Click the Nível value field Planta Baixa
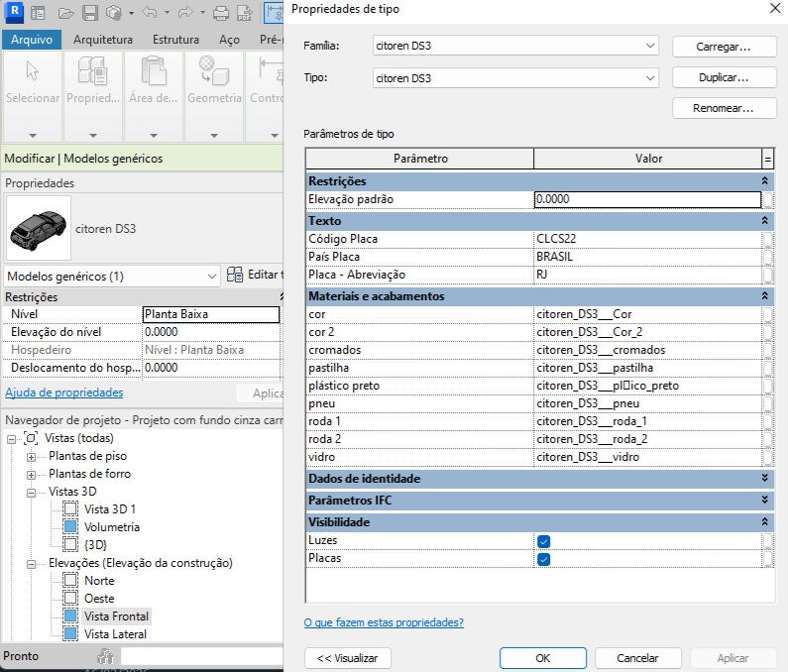The width and height of the screenshot is (788, 672). coord(211,314)
